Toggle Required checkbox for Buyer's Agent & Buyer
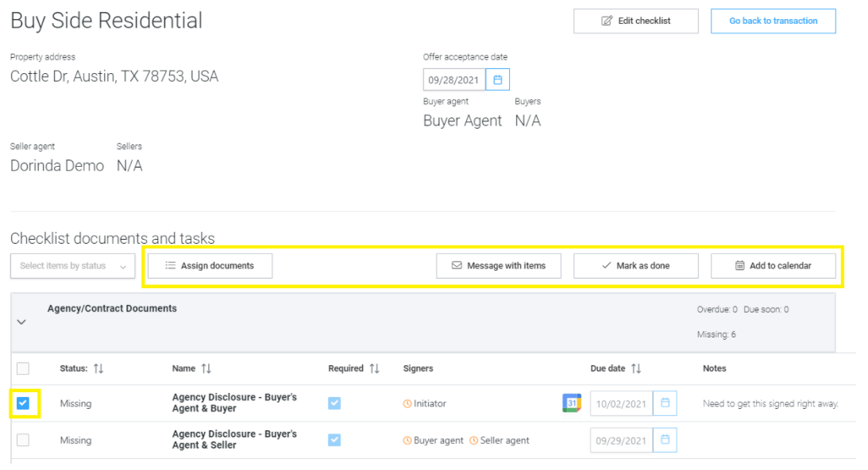Viewport: 868px width, 470px height. [334, 403]
